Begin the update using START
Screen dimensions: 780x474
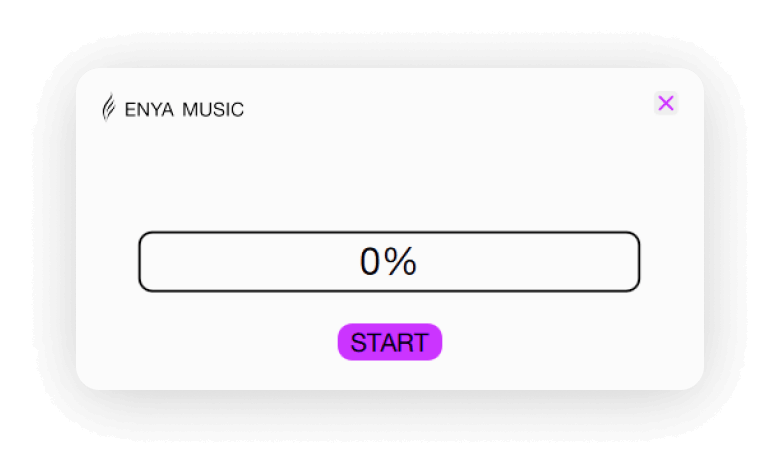(390, 342)
